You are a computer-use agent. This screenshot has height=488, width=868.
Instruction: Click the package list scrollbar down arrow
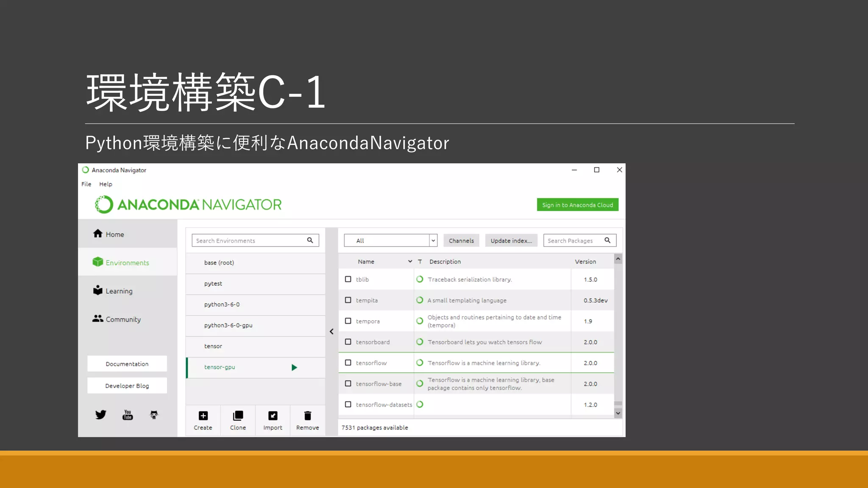point(618,413)
